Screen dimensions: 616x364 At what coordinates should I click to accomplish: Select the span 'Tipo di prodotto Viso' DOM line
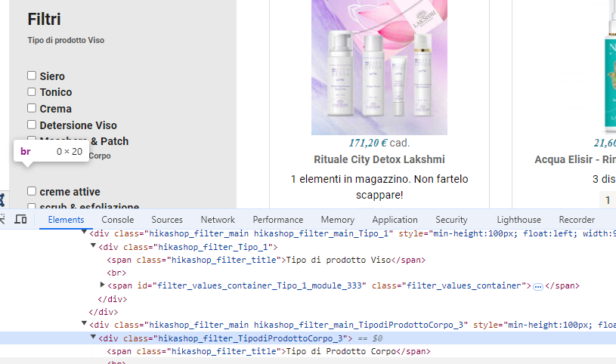[x=266, y=260]
